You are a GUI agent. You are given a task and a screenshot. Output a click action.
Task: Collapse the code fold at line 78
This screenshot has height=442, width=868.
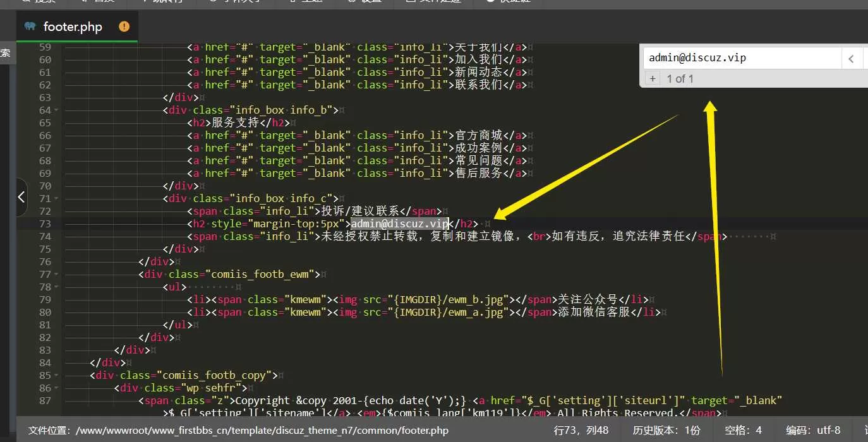57,287
